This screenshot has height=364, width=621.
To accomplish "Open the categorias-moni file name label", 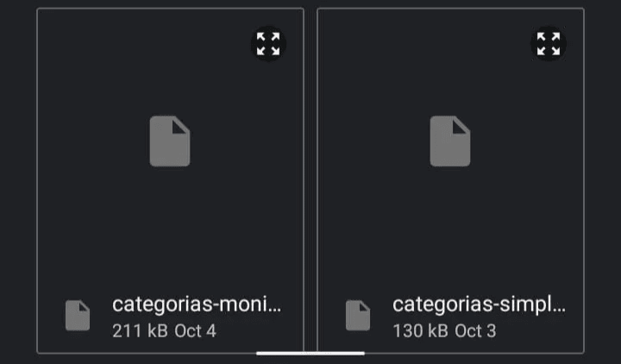I will (197, 304).
